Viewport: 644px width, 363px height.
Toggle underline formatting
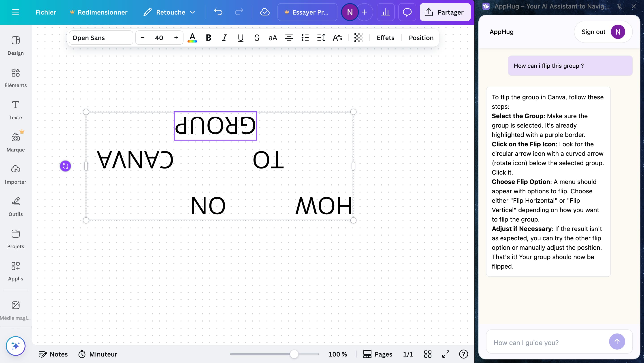tap(241, 38)
